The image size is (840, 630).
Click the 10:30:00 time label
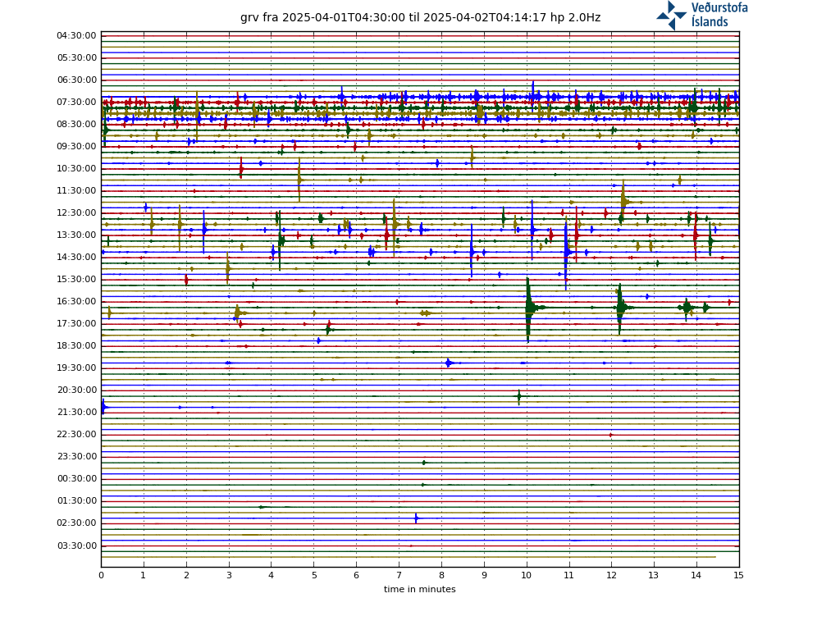pyautogui.click(x=76, y=169)
